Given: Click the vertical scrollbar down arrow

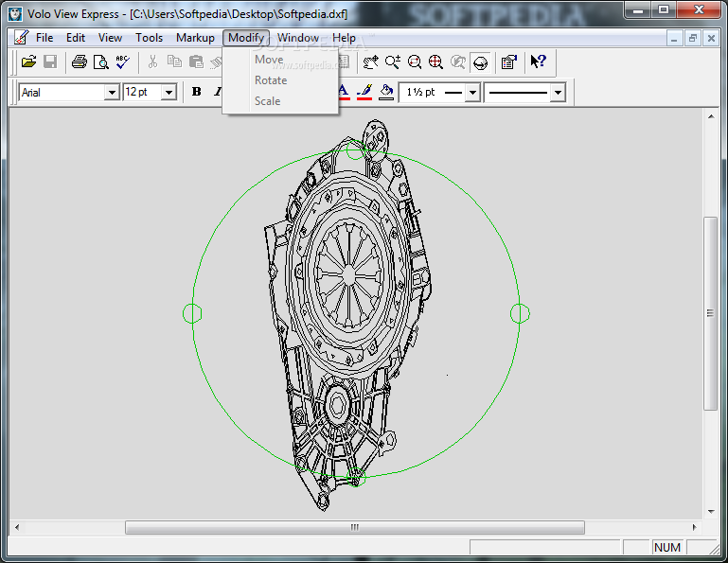Looking at the screenshot, I should tap(711, 512).
